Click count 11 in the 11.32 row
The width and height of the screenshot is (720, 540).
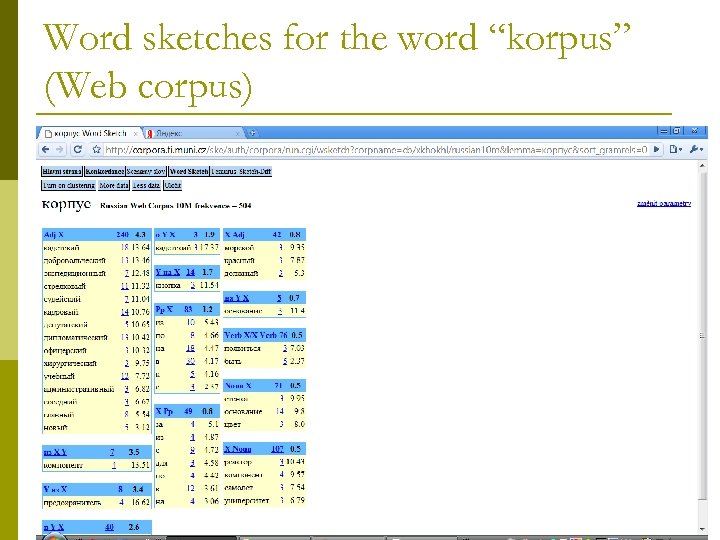(124, 286)
